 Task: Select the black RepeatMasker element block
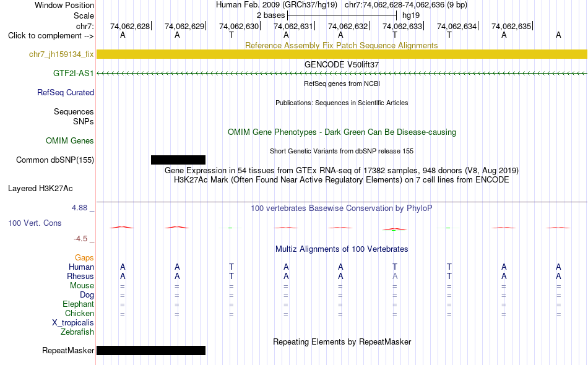tap(151, 350)
